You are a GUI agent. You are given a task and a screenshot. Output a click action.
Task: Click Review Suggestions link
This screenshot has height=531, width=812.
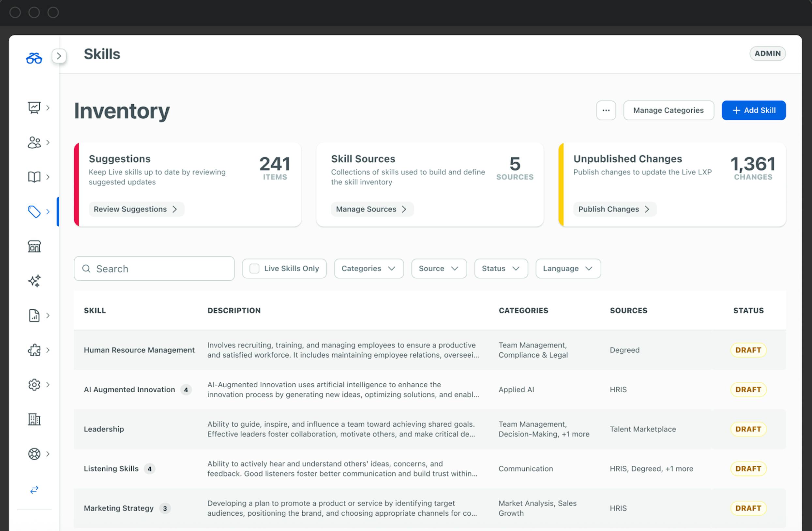pos(136,209)
